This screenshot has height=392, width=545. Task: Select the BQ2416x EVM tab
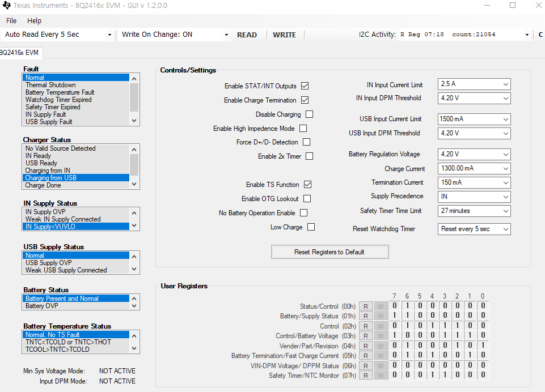(20, 53)
